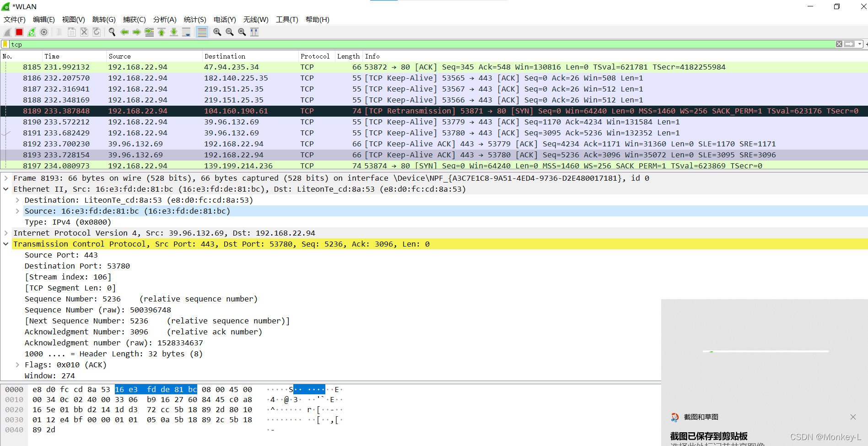Viewport: 868px width, 446px height.
Task: Expand the Frame 8193 tree node
Action: click(6, 178)
